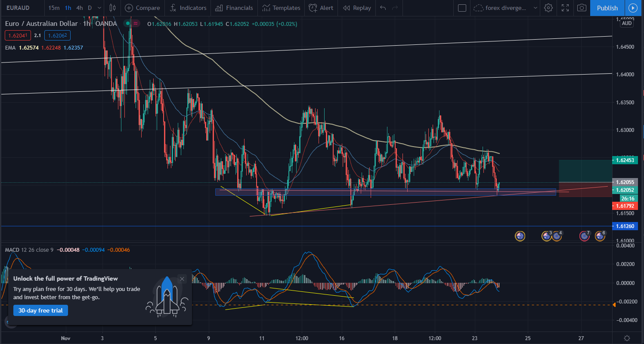Start bar Replay mode
This screenshot has width=644, height=344.
357,8
